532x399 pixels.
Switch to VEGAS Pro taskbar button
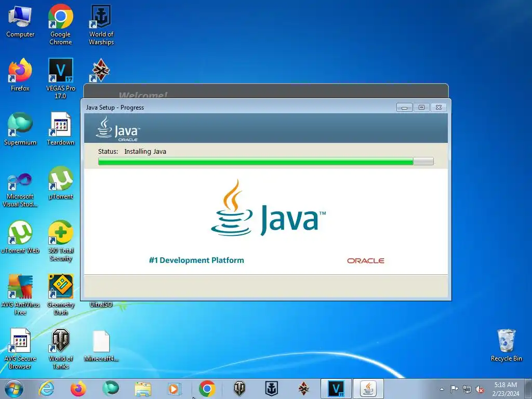[336, 389]
